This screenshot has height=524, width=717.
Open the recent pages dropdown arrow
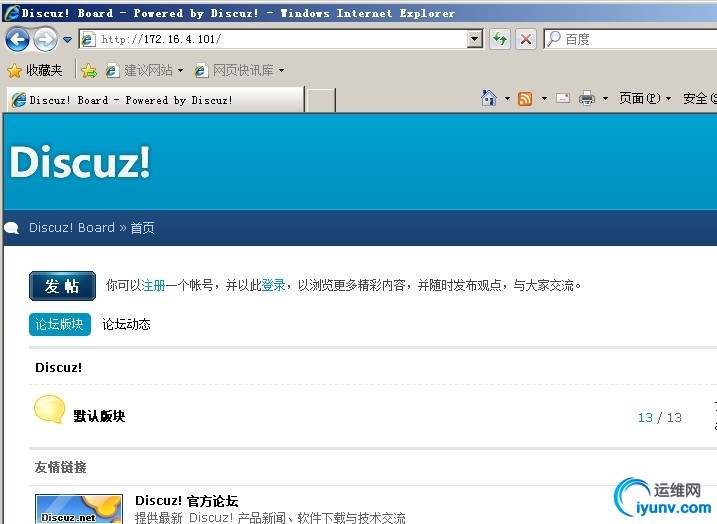click(68, 40)
